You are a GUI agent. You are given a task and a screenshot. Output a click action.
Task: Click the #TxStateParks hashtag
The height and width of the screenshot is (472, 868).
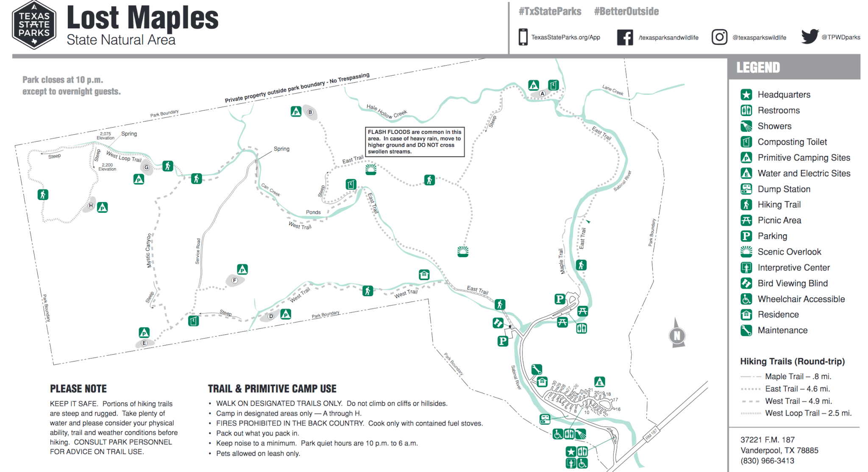[550, 11]
